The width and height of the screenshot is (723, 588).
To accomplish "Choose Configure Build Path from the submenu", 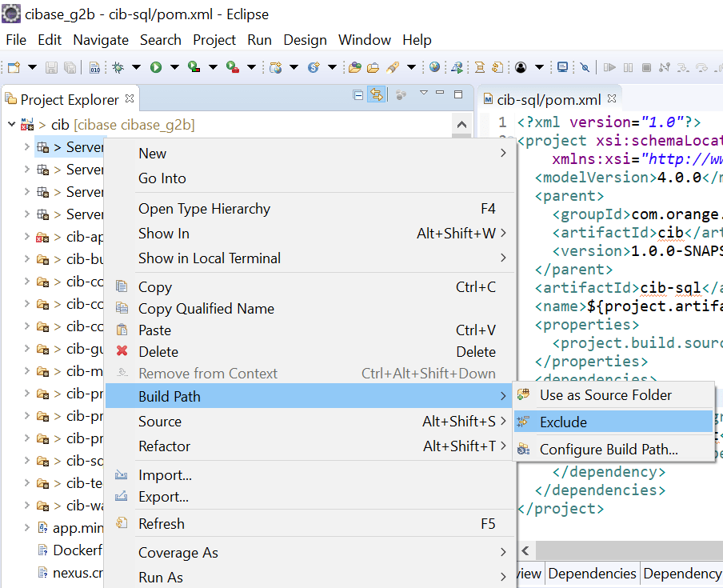I will (608, 448).
